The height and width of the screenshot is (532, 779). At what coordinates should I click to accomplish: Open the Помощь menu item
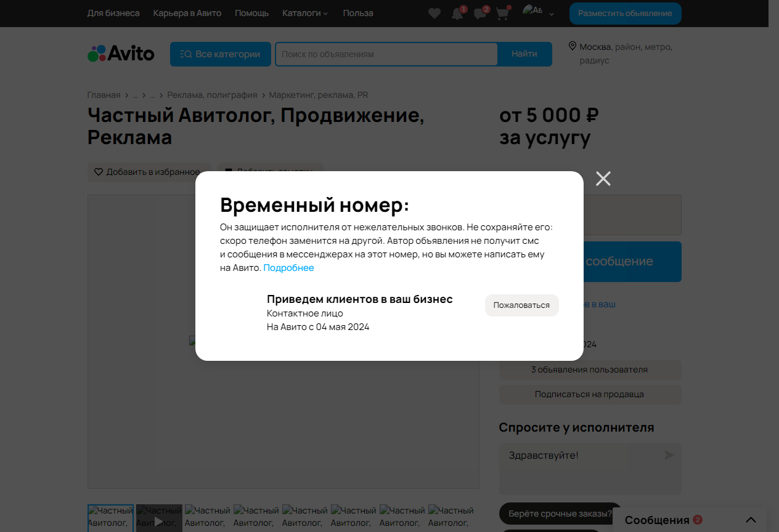pyautogui.click(x=251, y=13)
